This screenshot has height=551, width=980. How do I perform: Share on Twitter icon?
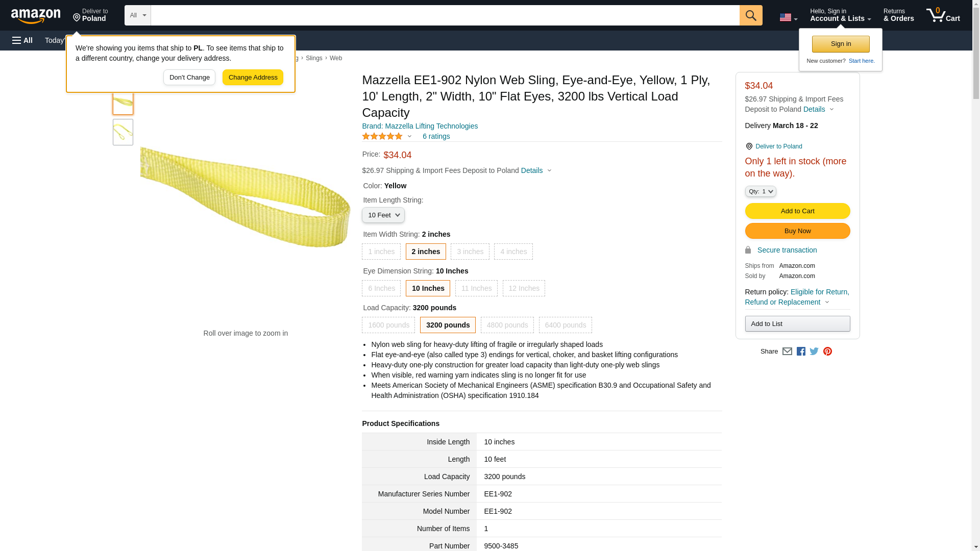coord(814,352)
